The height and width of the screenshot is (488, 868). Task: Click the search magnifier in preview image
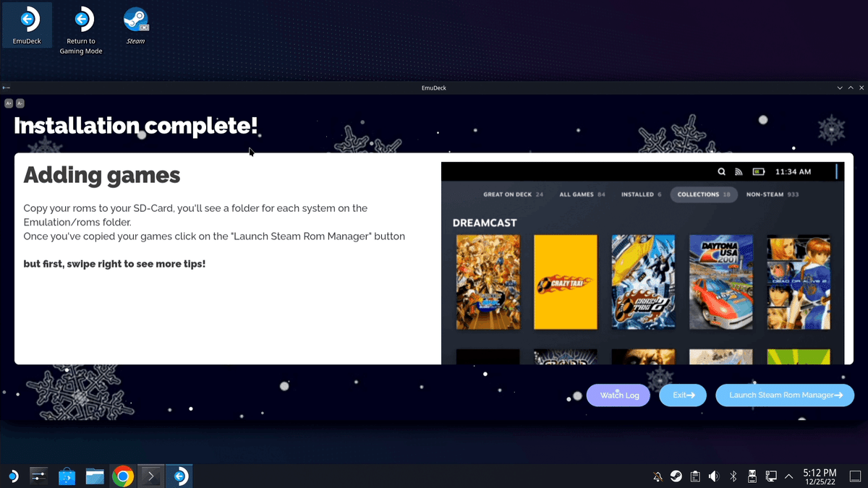[x=721, y=172]
